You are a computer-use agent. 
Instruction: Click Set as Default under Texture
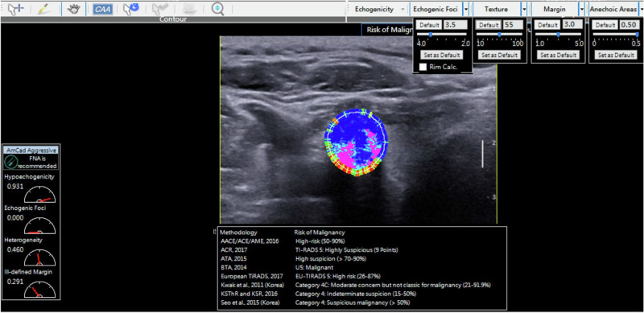500,55
